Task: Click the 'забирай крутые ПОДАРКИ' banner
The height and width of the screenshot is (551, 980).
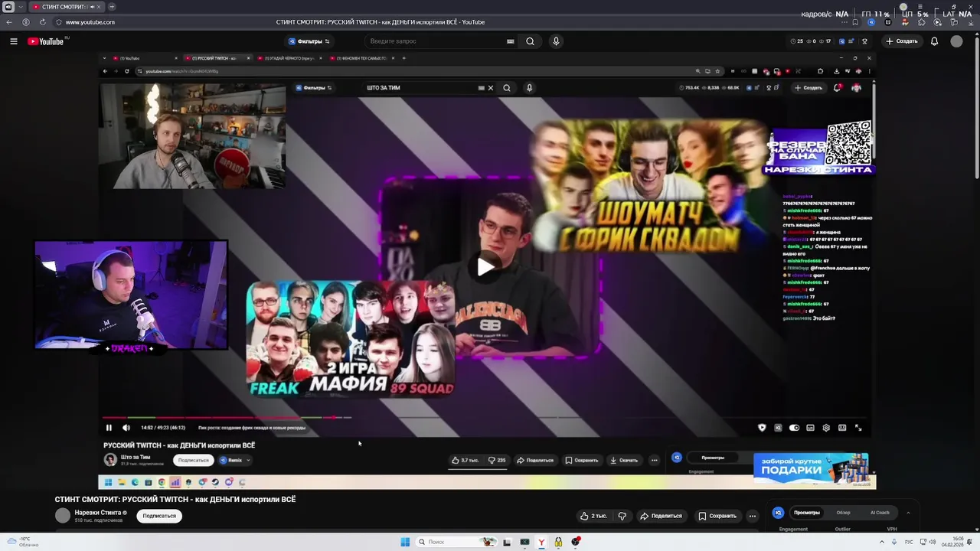Action: point(811,468)
